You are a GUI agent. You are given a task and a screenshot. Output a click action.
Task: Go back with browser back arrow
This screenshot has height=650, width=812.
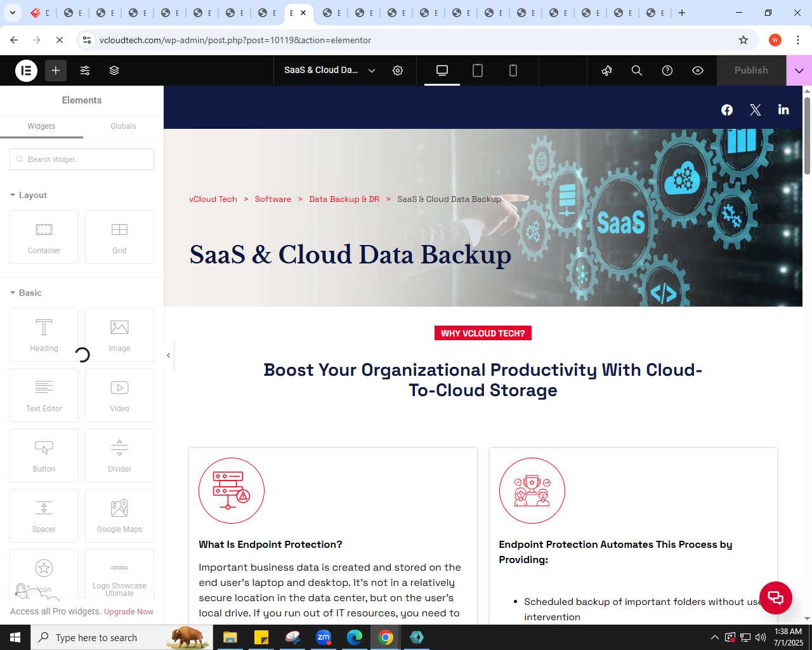tap(14, 40)
